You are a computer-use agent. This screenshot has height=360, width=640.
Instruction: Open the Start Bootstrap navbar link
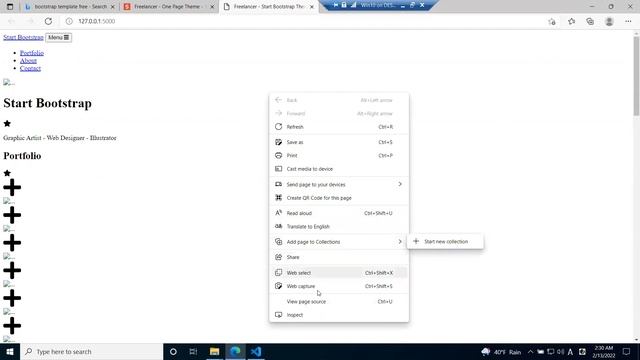23,37
